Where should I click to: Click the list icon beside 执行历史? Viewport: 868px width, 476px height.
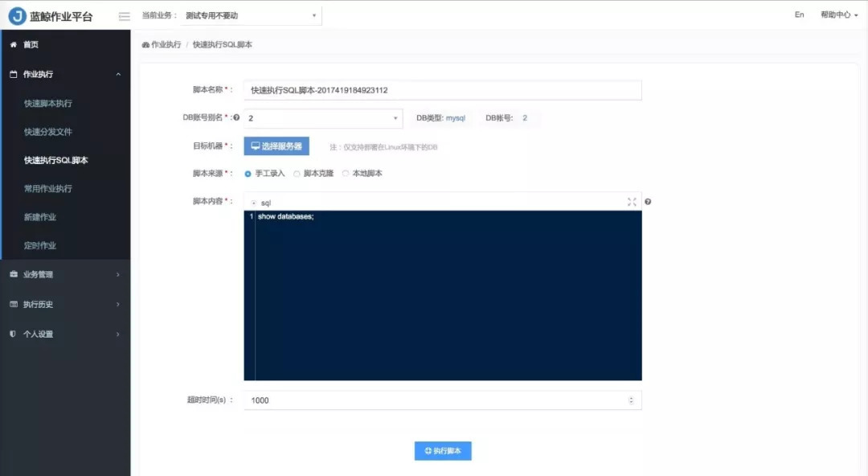point(14,304)
